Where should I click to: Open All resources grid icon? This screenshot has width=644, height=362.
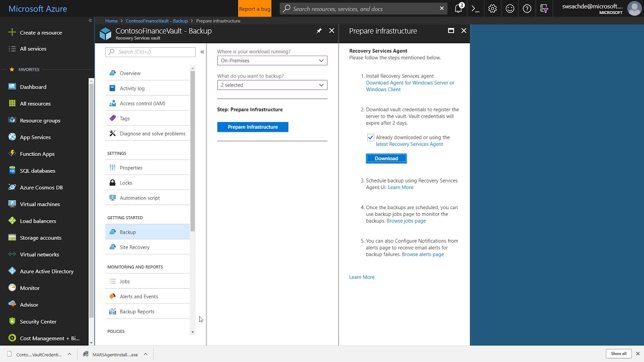12,104
